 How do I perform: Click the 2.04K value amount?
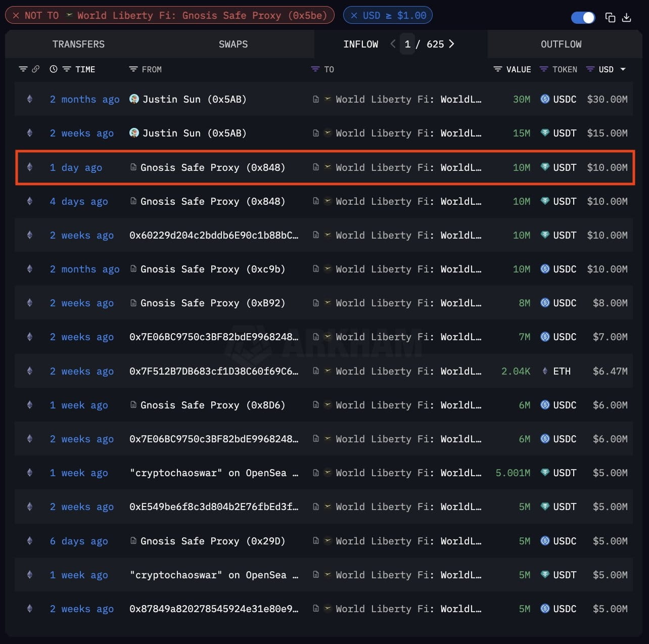(x=516, y=371)
